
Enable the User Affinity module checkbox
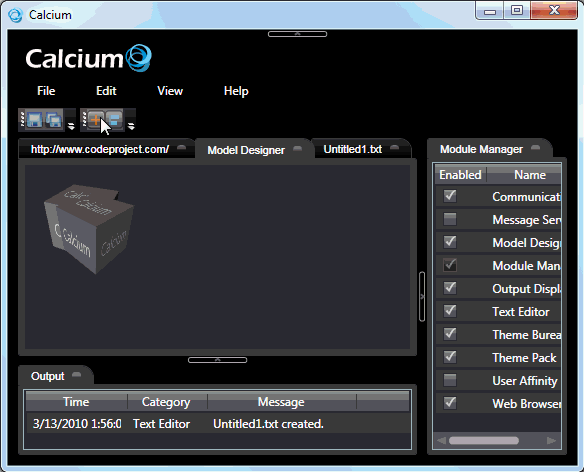pos(450,380)
